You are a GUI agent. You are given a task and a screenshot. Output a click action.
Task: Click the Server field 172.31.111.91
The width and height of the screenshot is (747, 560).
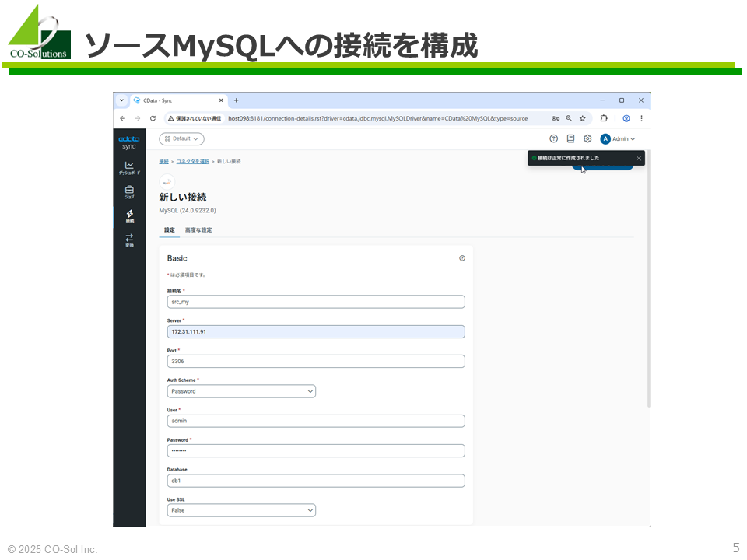(x=316, y=332)
